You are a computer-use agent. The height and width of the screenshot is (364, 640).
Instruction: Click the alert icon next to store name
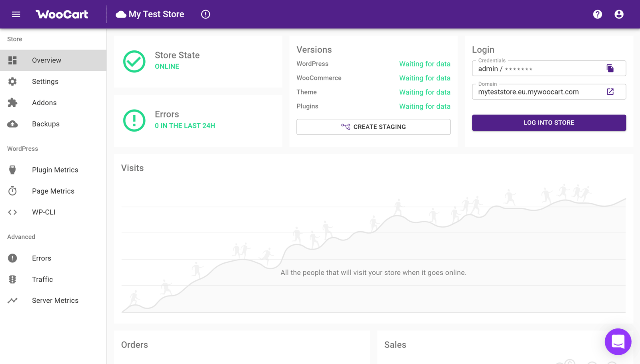pyautogui.click(x=206, y=14)
